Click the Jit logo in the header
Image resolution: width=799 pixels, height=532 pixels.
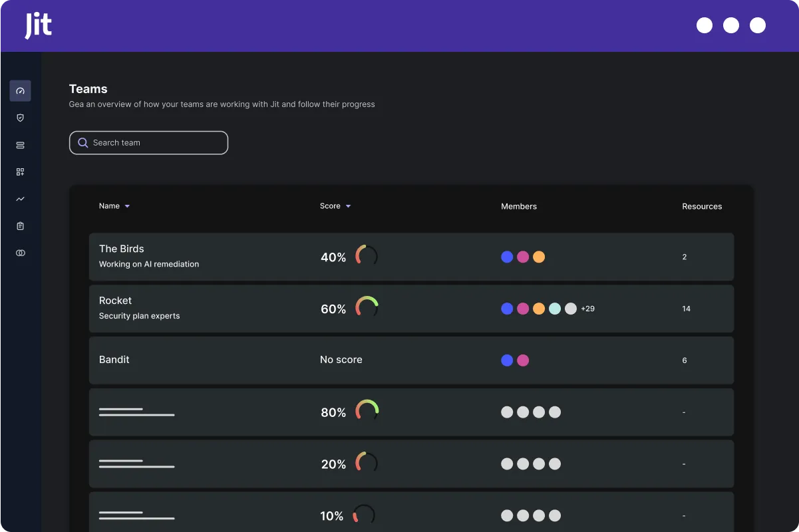(37, 25)
